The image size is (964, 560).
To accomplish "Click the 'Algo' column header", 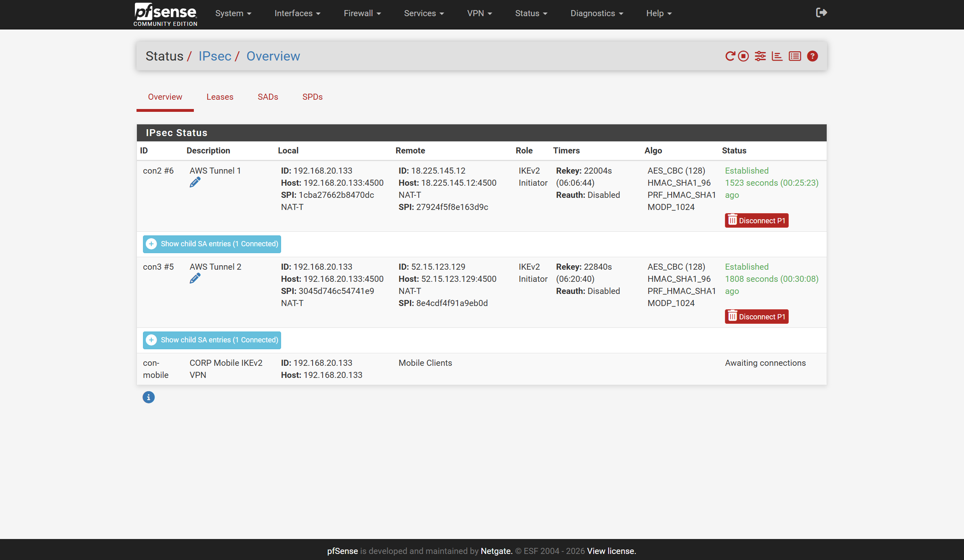I will pyautogui.click(x=653, y=151).
